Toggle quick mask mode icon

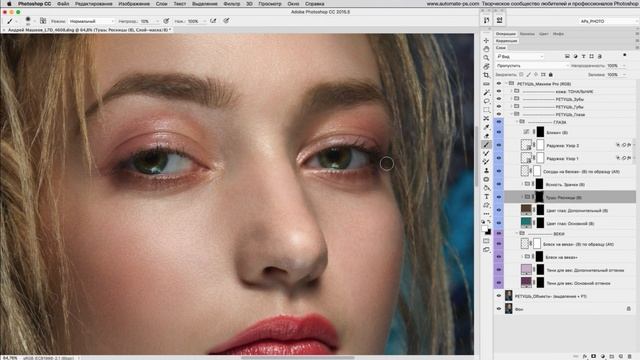[x=486, y=241]
